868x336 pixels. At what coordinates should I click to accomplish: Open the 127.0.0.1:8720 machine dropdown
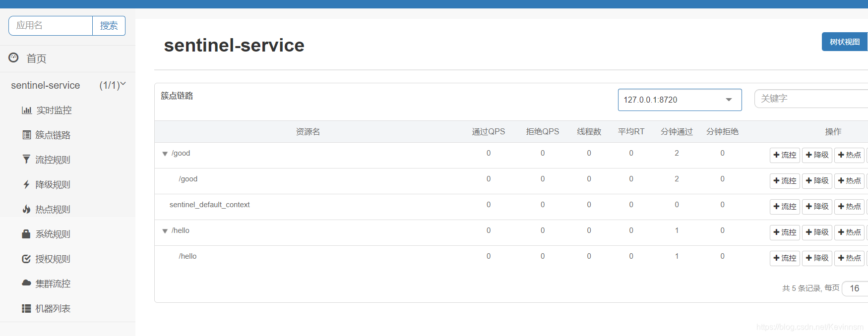pyautogui.click(x=680, y=100)
